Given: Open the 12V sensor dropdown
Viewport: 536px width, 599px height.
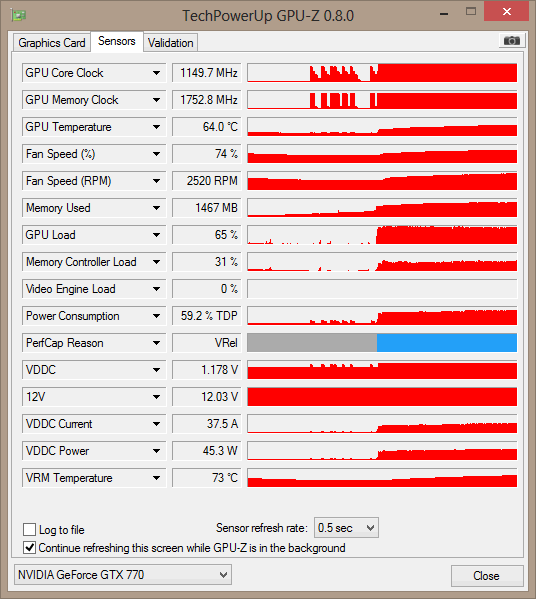Looking at the screenshot, I should (x=156, y=397).
